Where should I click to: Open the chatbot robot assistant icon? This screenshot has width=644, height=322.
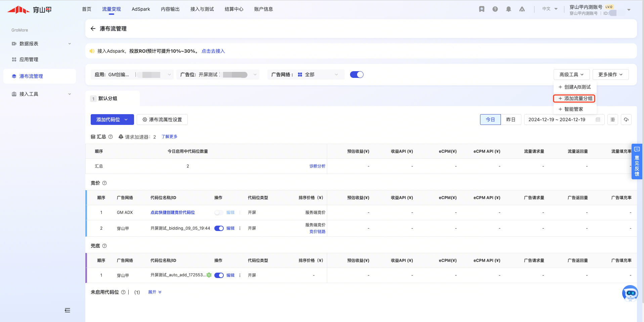pos(630,293)
